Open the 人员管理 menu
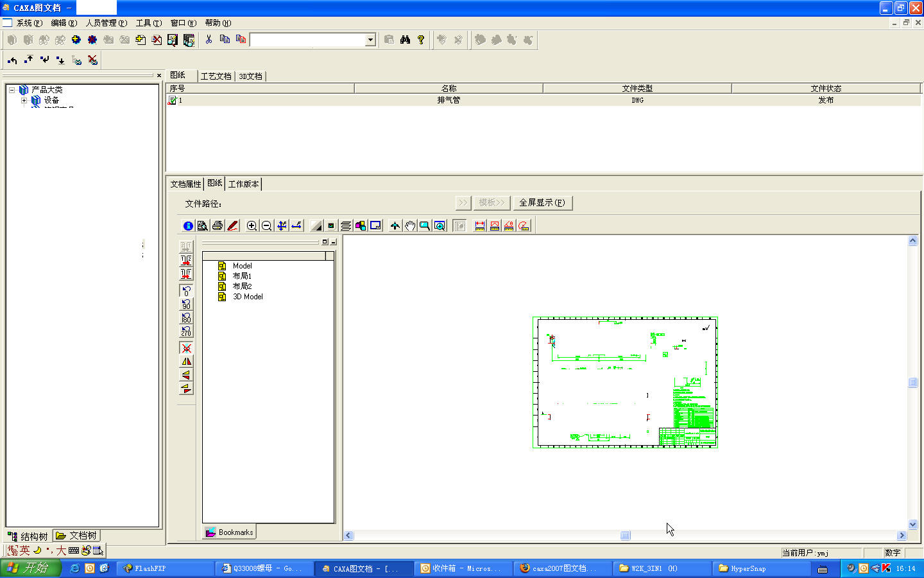The height and width of the screenshot is (578, 924). (107, 23)
